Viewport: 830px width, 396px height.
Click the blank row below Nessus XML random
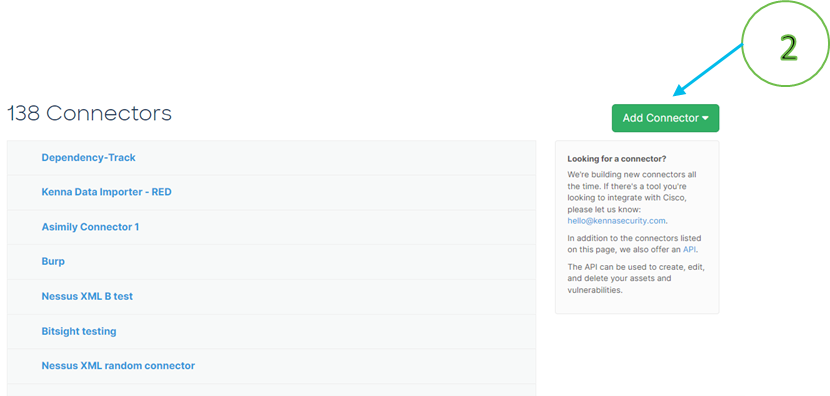coord(272,390)
